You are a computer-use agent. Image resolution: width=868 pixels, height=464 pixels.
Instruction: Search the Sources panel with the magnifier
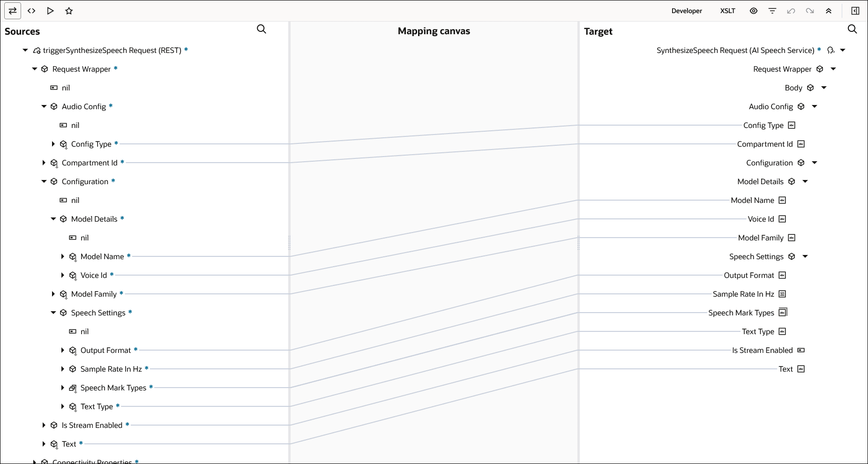(x=261, y=29)
